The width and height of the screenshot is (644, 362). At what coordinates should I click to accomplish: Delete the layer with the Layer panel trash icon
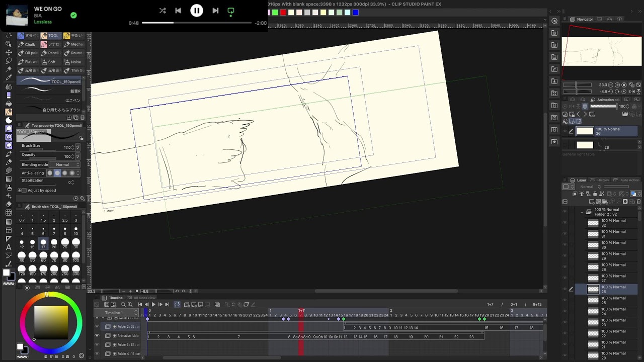(639, 202)
